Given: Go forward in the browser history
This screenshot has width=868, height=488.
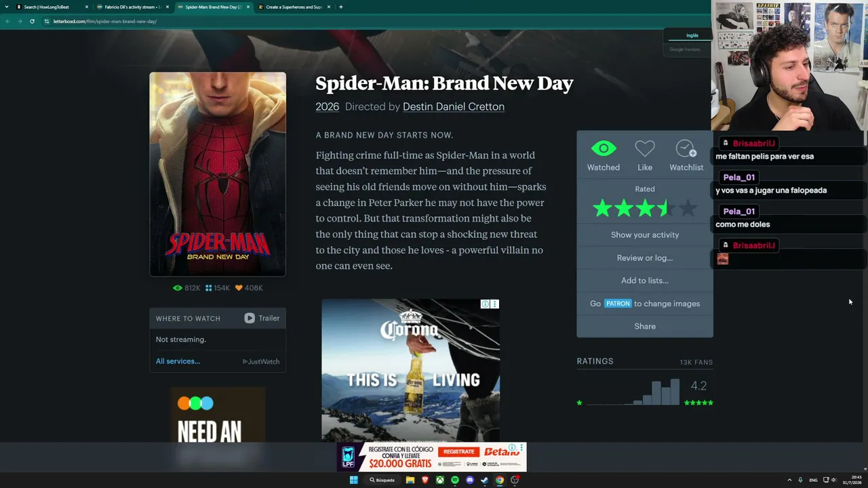Looking at the screenshot, I should 20,21.
